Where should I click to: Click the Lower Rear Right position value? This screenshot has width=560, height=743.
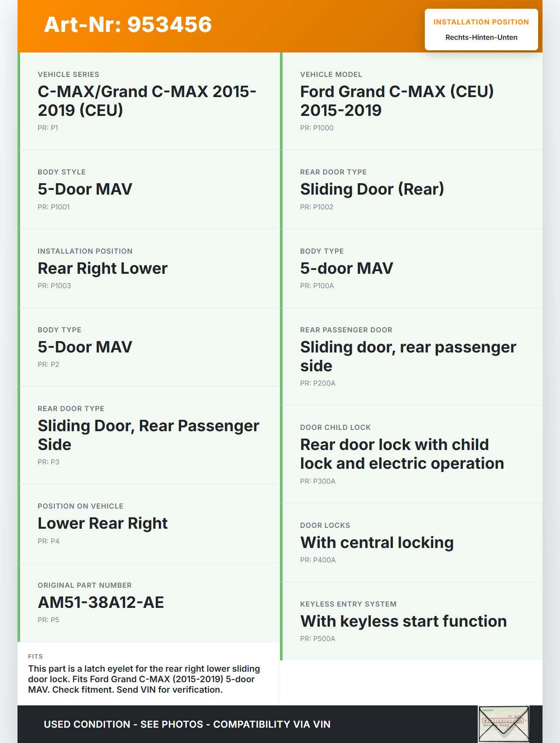click(x=102, y=523)
